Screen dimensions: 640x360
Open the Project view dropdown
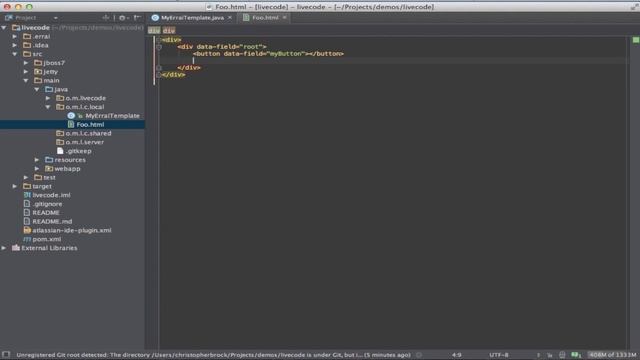coord(56,18)
